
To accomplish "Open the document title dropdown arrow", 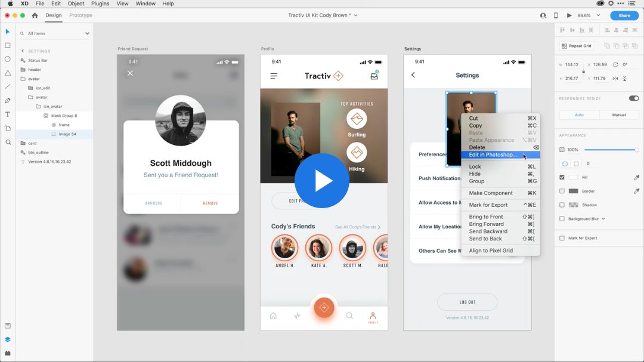I will tap(355, 15).
